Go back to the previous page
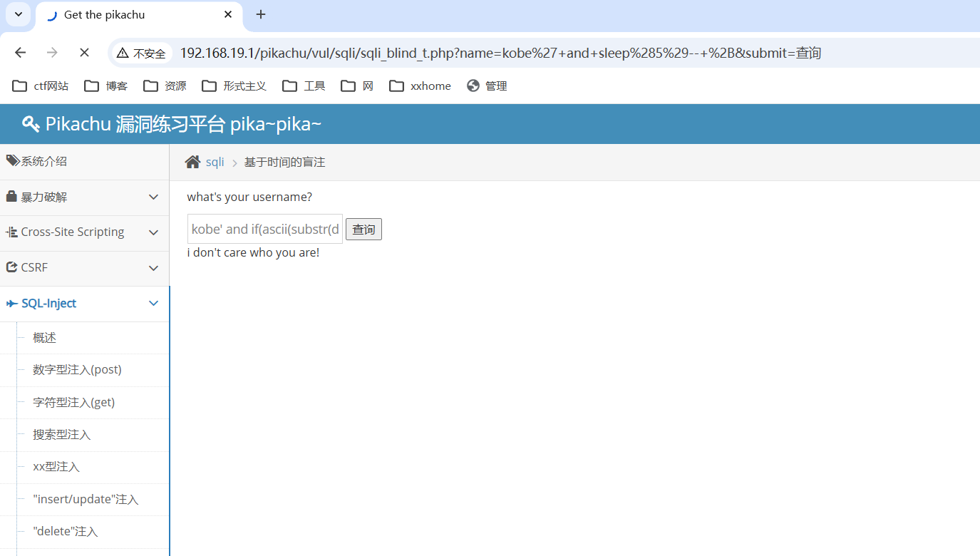Screen dimensions: 980x556 [x=20, y=53]
